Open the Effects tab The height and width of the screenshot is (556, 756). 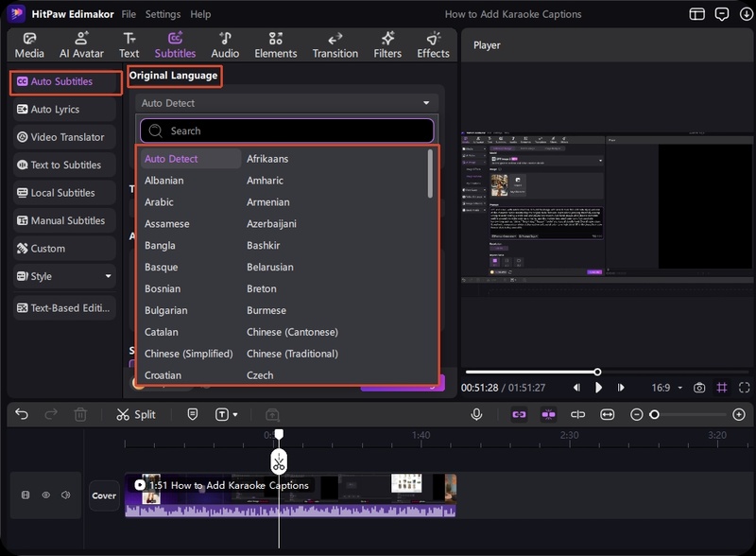click(x=433, y=44)
